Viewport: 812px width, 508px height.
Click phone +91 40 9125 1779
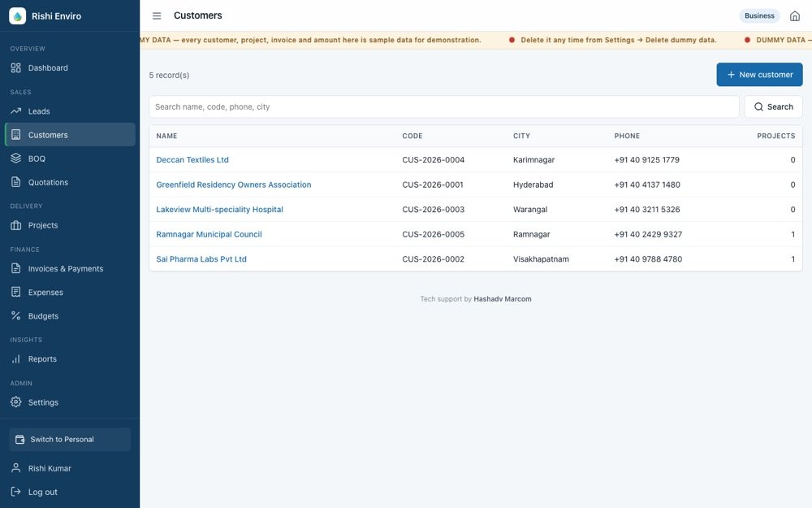point(647,159)
